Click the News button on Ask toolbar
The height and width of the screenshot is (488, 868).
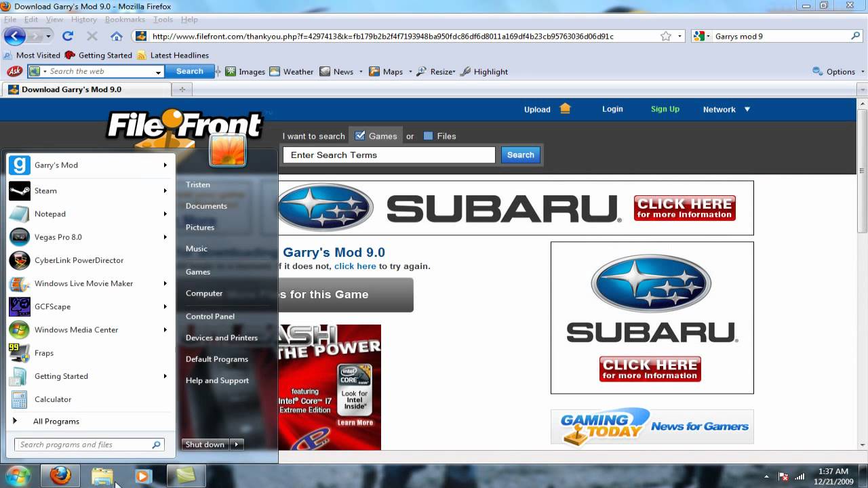point(336,71)
